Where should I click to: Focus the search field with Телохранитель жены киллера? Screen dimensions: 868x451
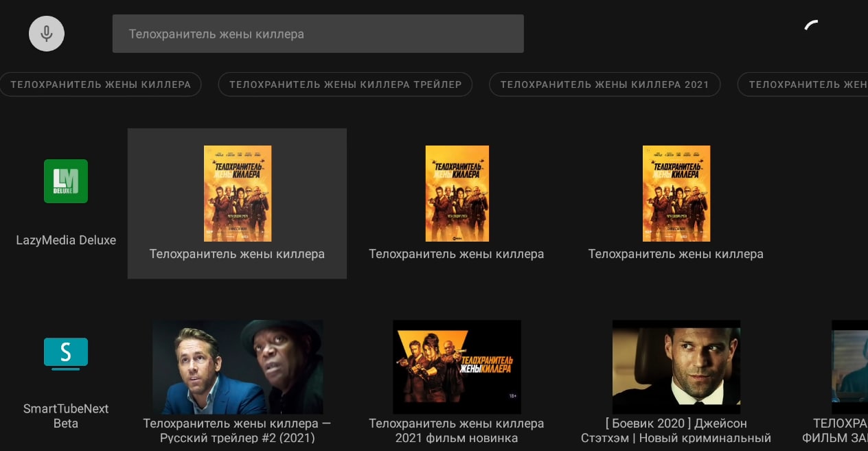(318, 34)
